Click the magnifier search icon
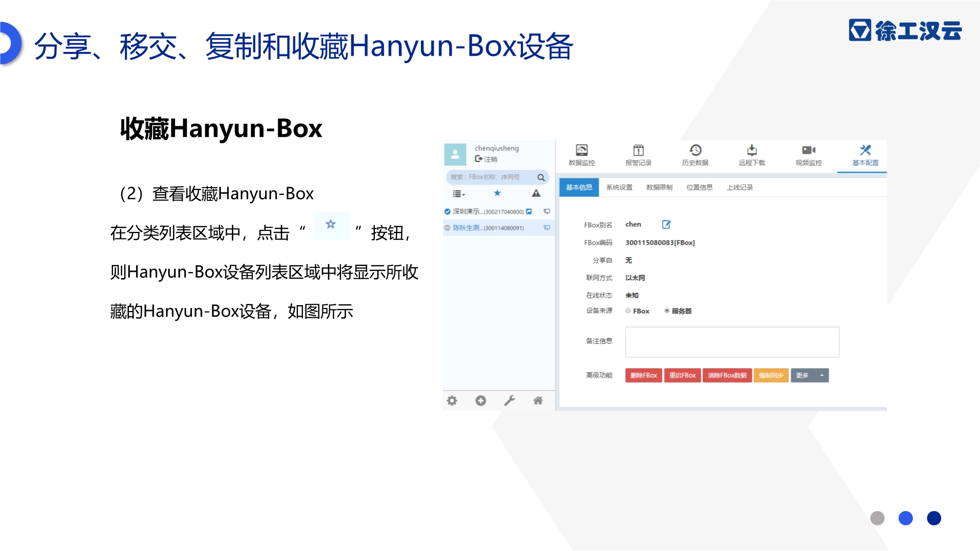Viewport: 980px width, 551px height. 541,177
